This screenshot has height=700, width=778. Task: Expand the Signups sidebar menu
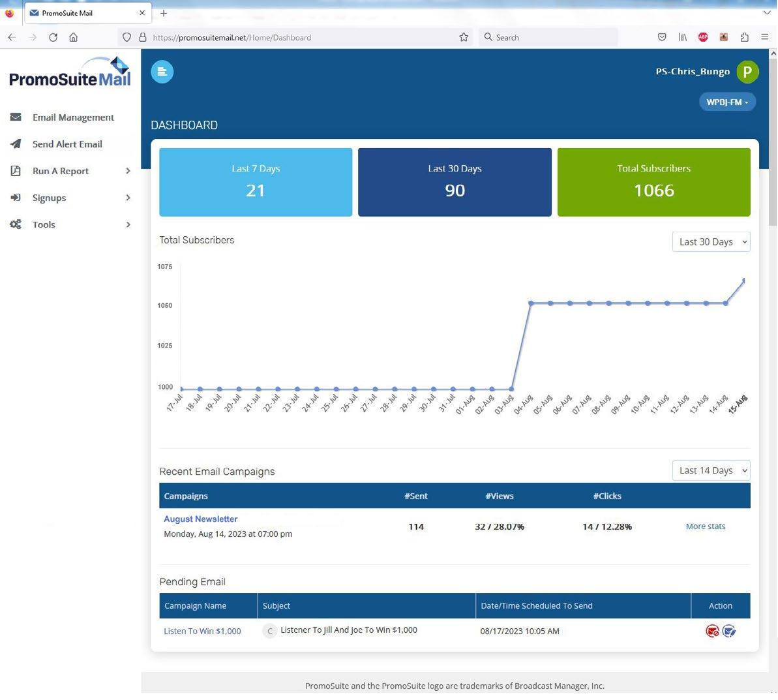[x=70, y=198]
